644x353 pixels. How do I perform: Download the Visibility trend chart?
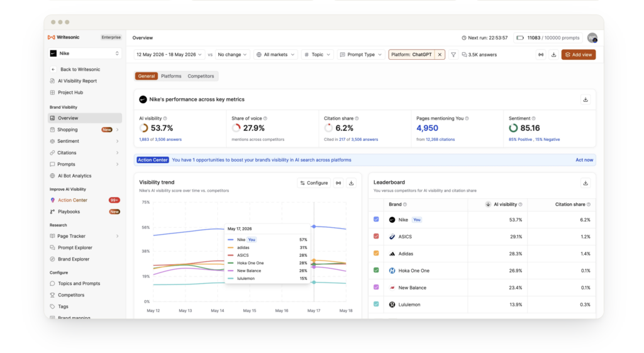point(351,183)
